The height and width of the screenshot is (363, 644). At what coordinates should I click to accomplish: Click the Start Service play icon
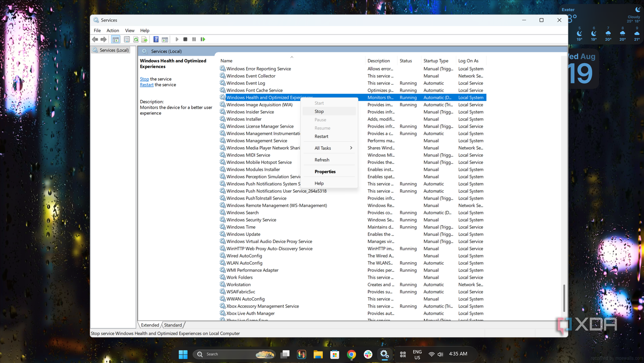[x=177, y=39]
